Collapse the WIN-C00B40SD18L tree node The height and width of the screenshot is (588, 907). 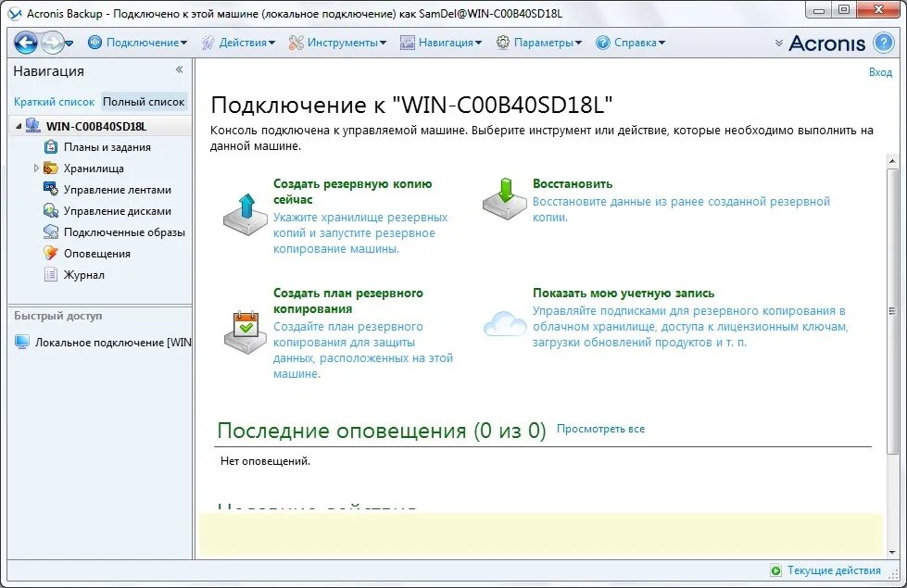coord(19,126)
